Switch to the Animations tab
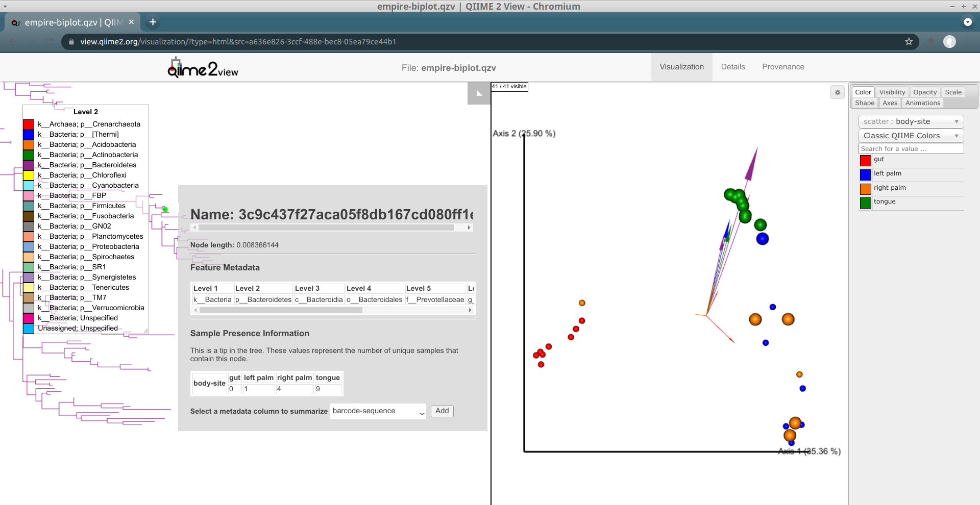 922,103
